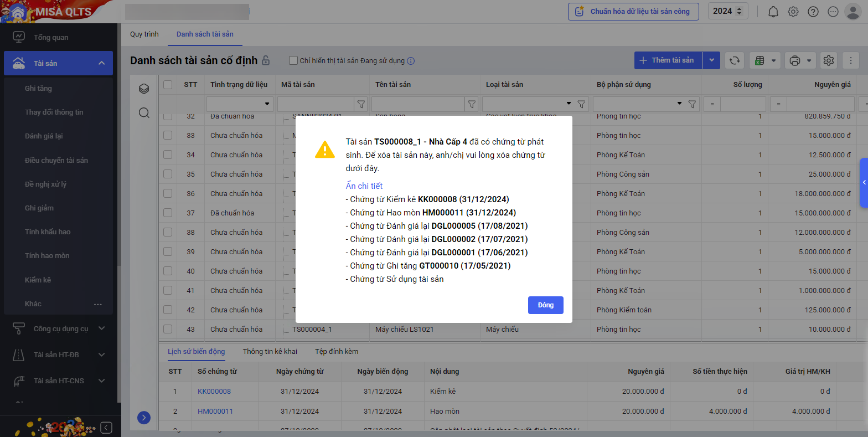The width and height of the screenshot is (868, 437).
Task: Click the Đóng button in dialog
Action: tap(545, 305)
